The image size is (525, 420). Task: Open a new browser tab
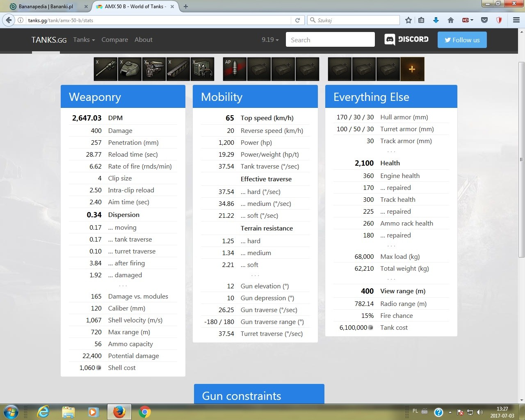click(x=186, y=7)
